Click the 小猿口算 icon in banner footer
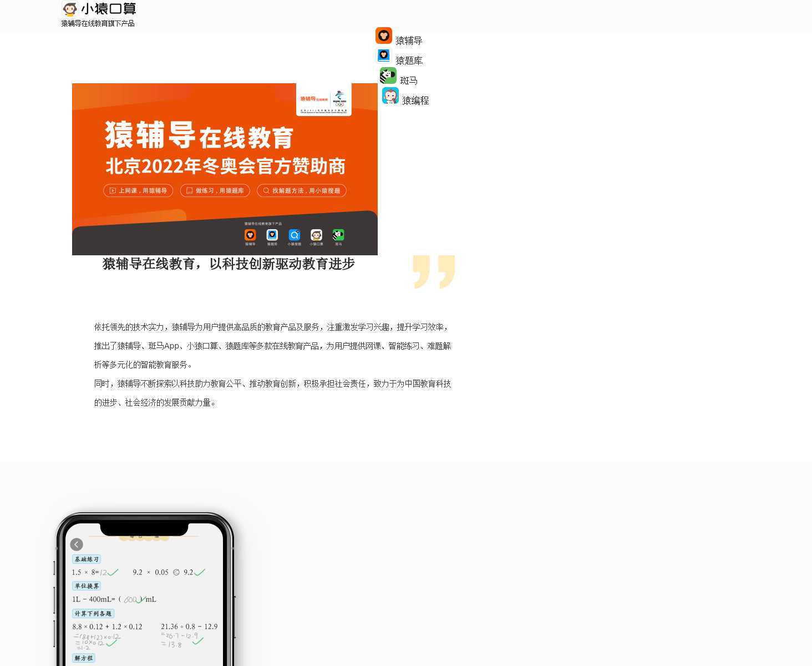Image resolution: width=812 pixels, height=666 pixels. tap(316, 235)
